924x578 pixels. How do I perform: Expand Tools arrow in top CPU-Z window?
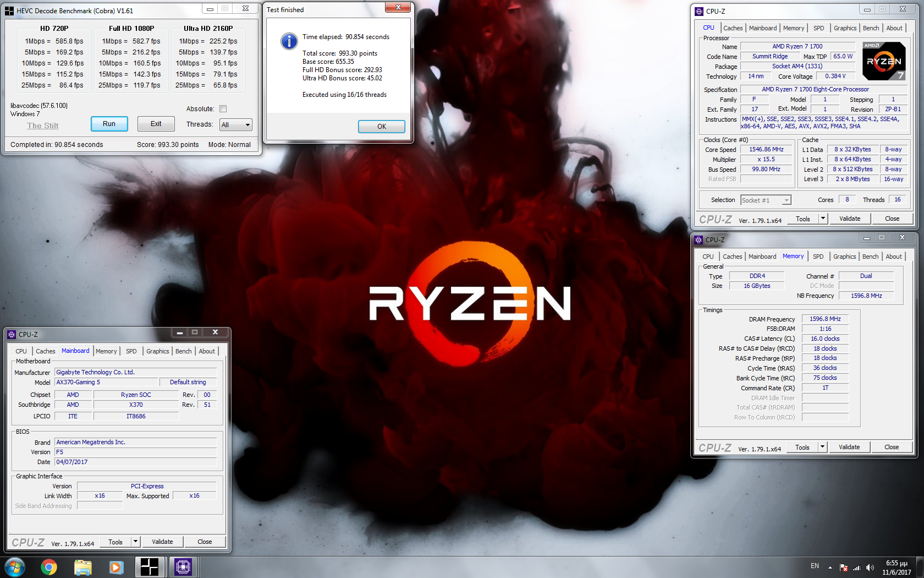823,219
